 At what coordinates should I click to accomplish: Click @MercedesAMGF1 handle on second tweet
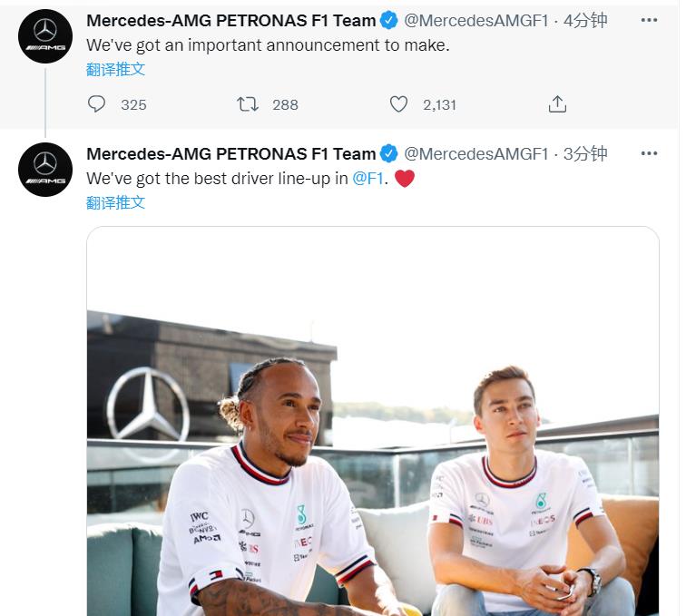click(x=476, y=154)
